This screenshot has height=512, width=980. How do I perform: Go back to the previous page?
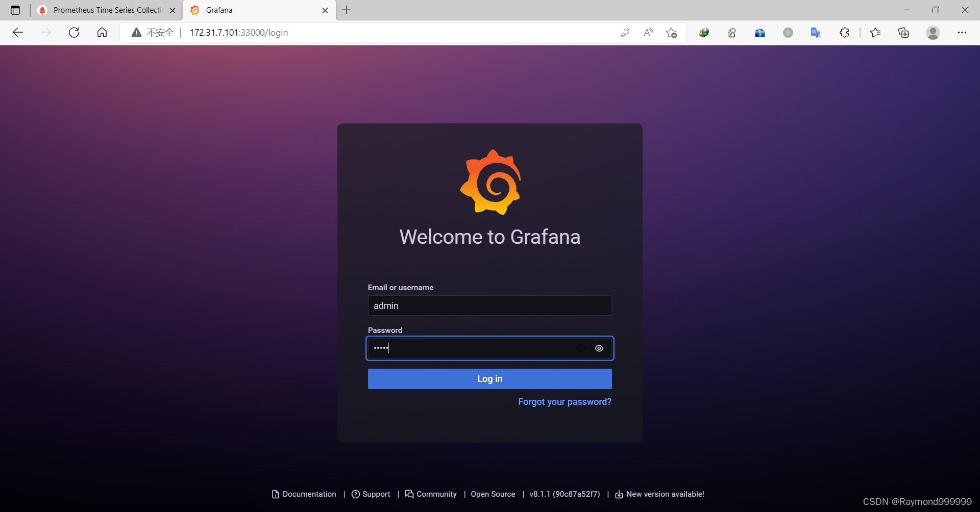pyautogui.click(x=18, y=33)
